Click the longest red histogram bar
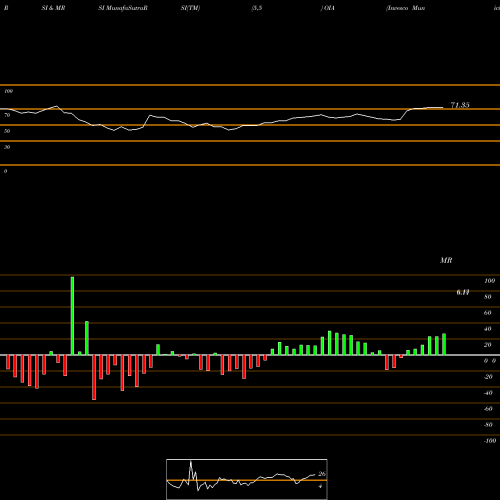 coord(94,377)
